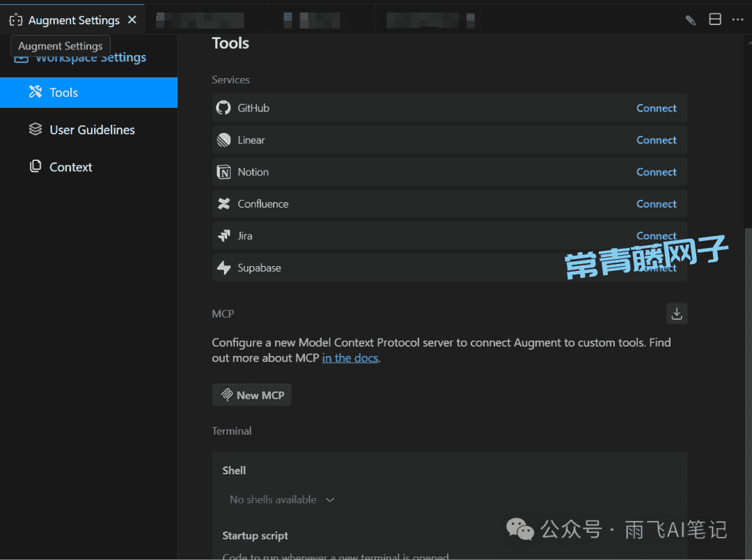
Task: Click the Augment Settings tab icon
Action: [x=16, y=20]
